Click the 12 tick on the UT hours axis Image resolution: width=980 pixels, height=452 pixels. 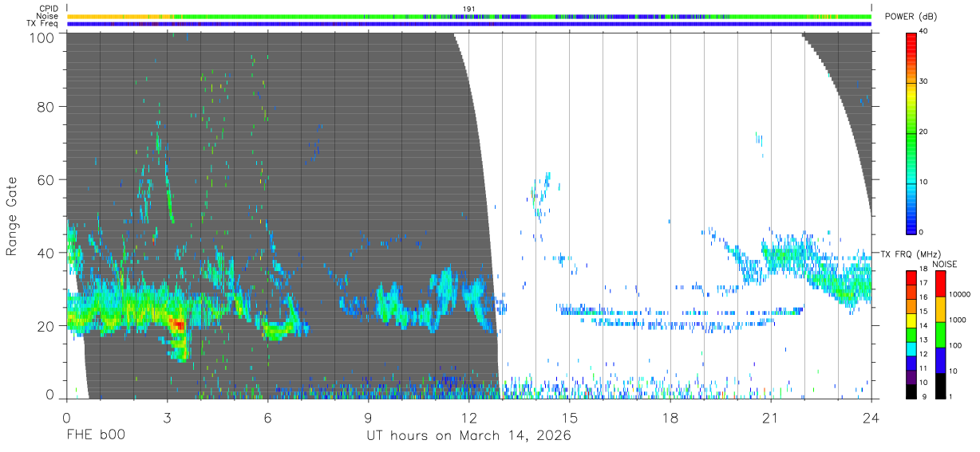(x=468, y=418)
